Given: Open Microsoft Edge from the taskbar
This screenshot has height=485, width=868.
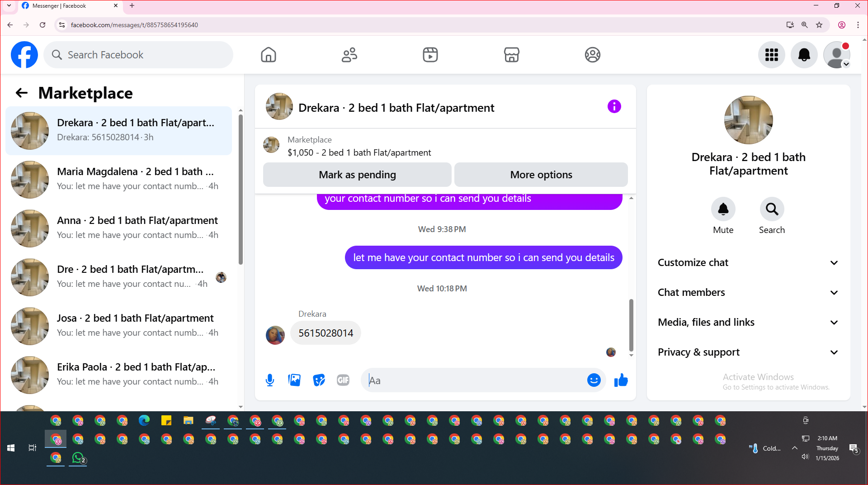Looking at the screenshot, I should [x=144, y=421].
